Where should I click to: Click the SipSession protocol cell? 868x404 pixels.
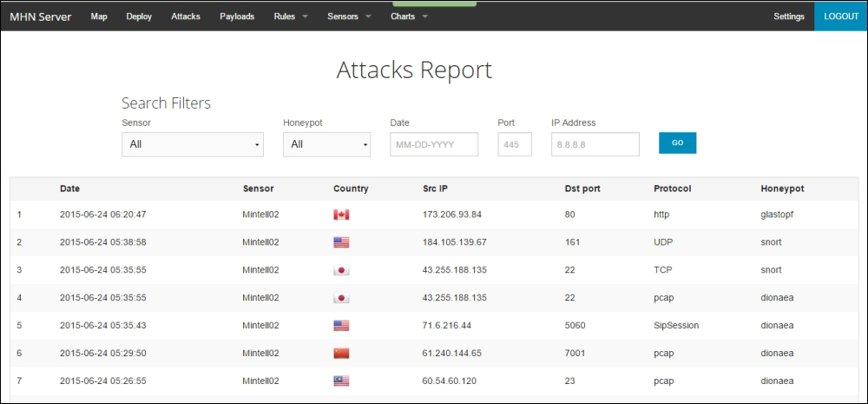tap(676, 325)
